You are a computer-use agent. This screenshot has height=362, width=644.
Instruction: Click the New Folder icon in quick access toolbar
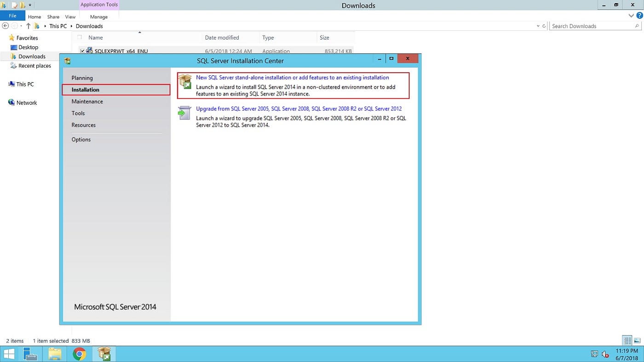tap(23, 6)
